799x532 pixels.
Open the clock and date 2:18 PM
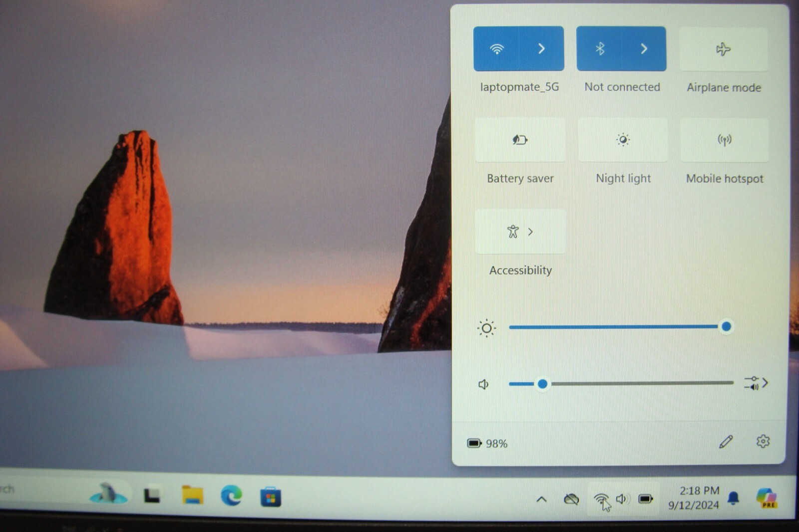pos(694,498)
